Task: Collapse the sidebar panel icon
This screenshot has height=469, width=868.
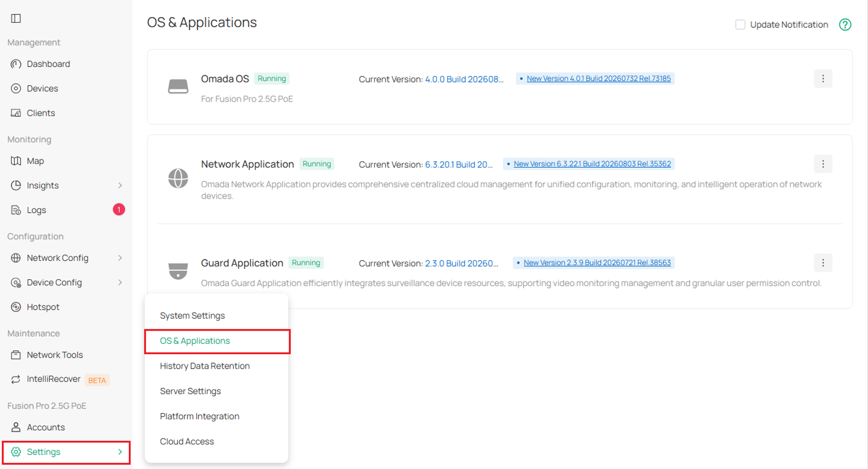Action: (16, 18)
